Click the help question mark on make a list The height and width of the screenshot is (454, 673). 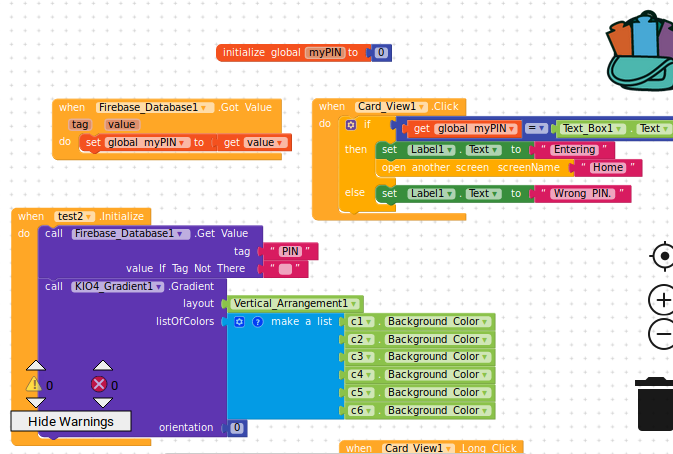tap(257, 322)
